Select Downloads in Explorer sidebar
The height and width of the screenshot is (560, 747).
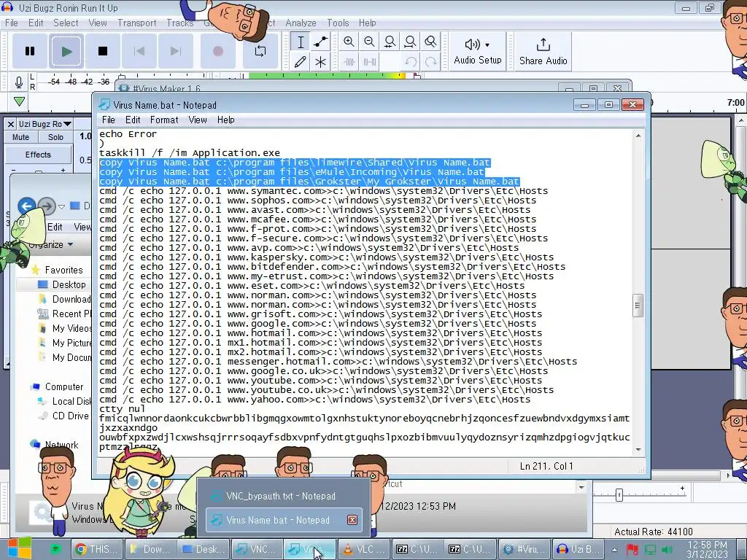(65, 299)
